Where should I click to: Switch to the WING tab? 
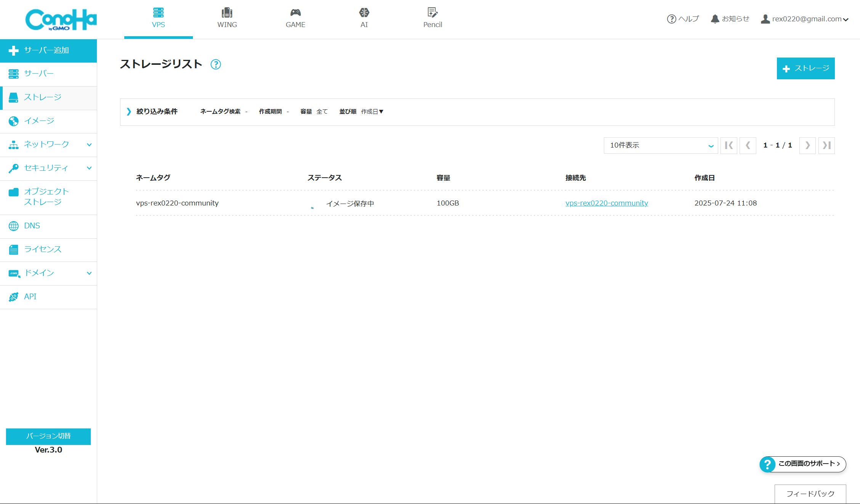coord(227,19)
